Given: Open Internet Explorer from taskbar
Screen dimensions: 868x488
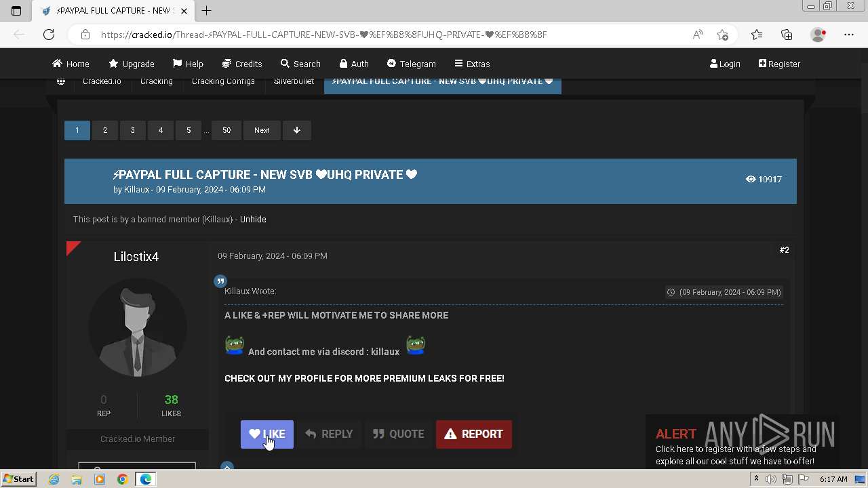Looking at the screenshot, I should coord(54,479).
